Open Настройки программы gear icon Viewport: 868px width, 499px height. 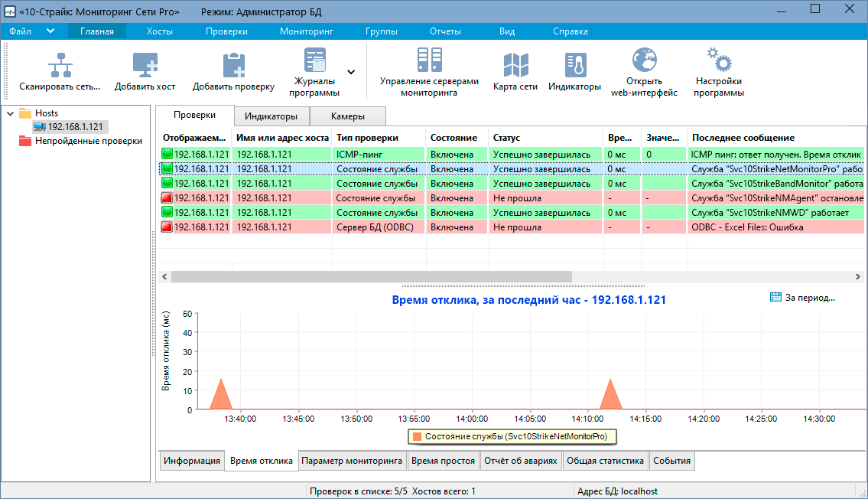point(719,60)
